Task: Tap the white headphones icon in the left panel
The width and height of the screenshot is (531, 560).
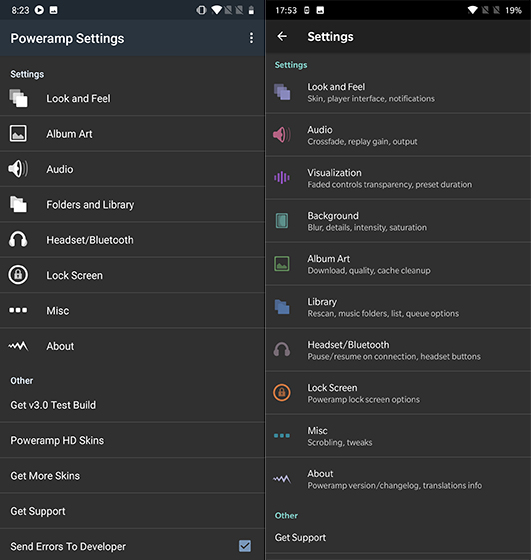Action: tap(18, 240)
